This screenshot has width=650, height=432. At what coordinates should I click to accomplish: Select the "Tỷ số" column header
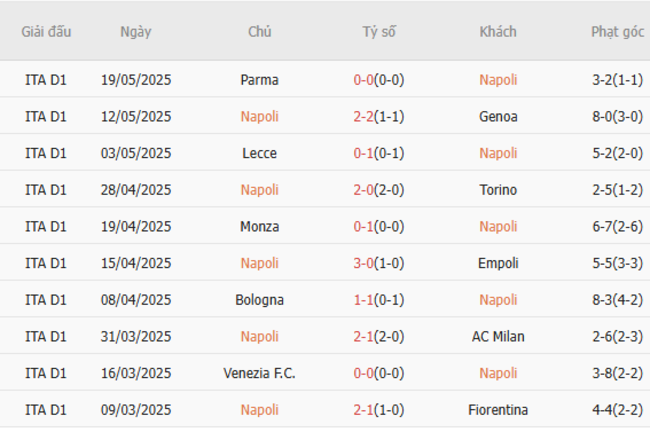coord(379,31)
